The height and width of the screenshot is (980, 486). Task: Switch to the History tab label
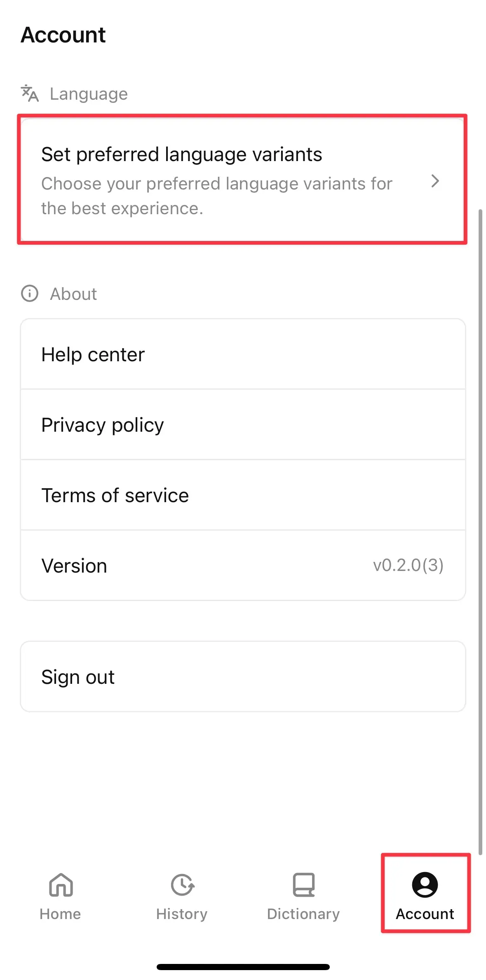(182, 914)
